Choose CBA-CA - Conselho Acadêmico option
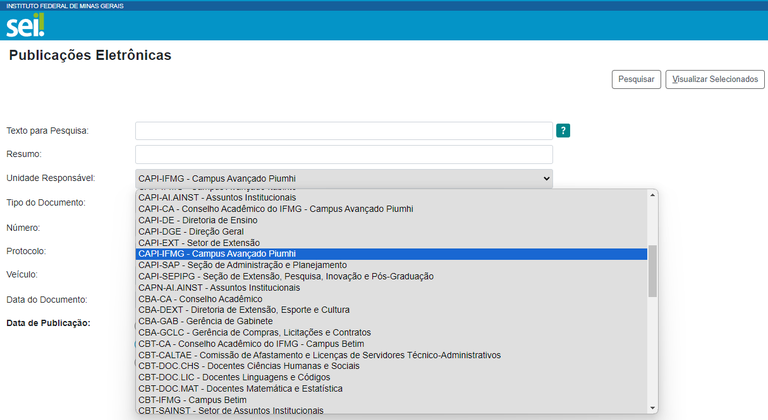Screen dimensions: 768x420 pos(200,299)
